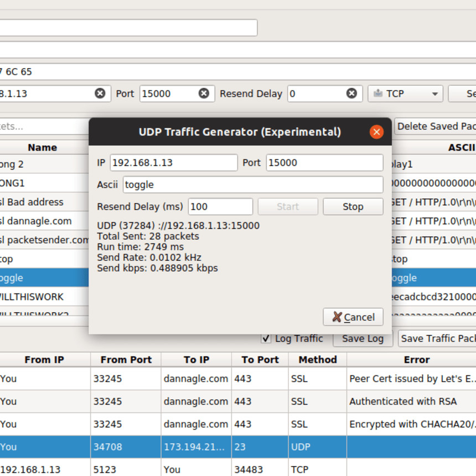476x476 pixels.
Task: Click the 34483 To Port cell
Action: (x=260, y=469)
